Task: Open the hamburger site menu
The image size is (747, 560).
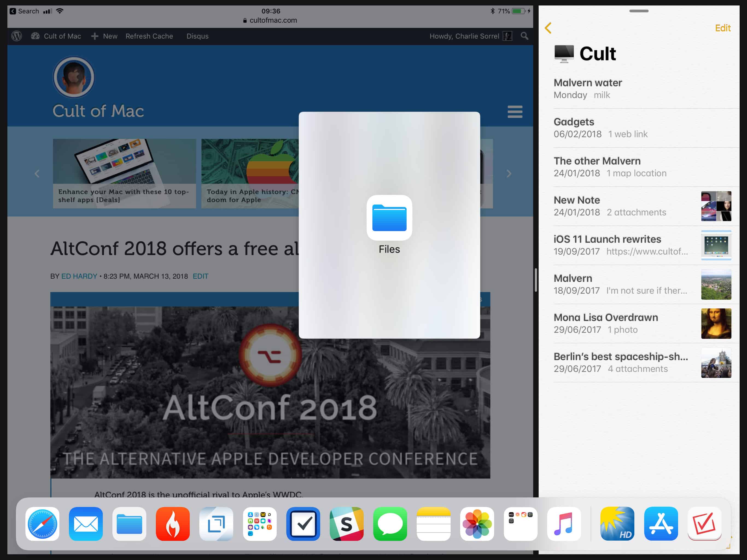Action: tap(515, 112)
